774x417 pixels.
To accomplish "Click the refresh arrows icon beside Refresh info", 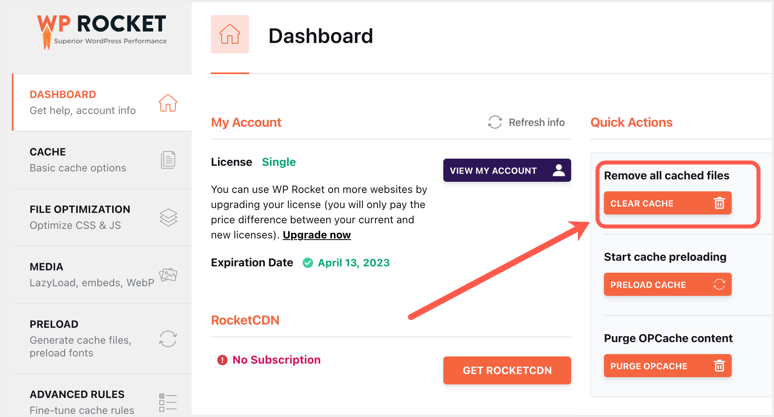I will pyautogui.click(x=495, y=122).
